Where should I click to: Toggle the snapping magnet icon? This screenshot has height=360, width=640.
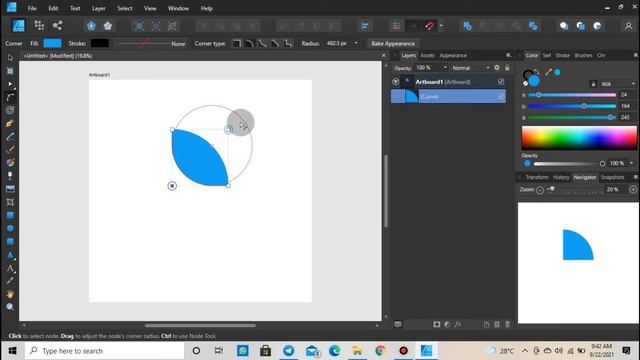coord(429,26)
